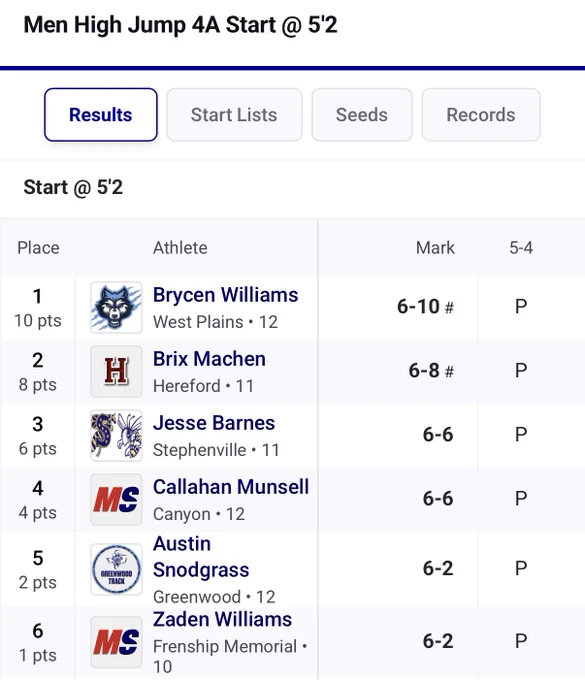
Task: Open the Start Lists tab
Action: [234, 115]
